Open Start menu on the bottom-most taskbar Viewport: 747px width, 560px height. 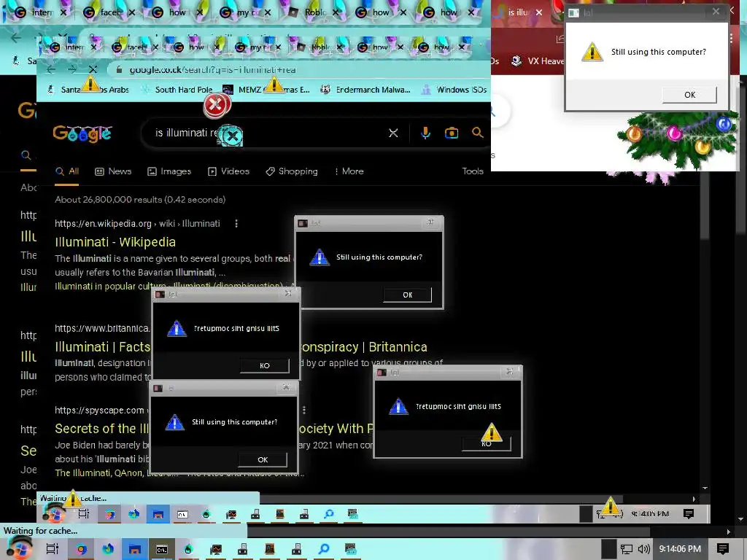tap(18, 548)
